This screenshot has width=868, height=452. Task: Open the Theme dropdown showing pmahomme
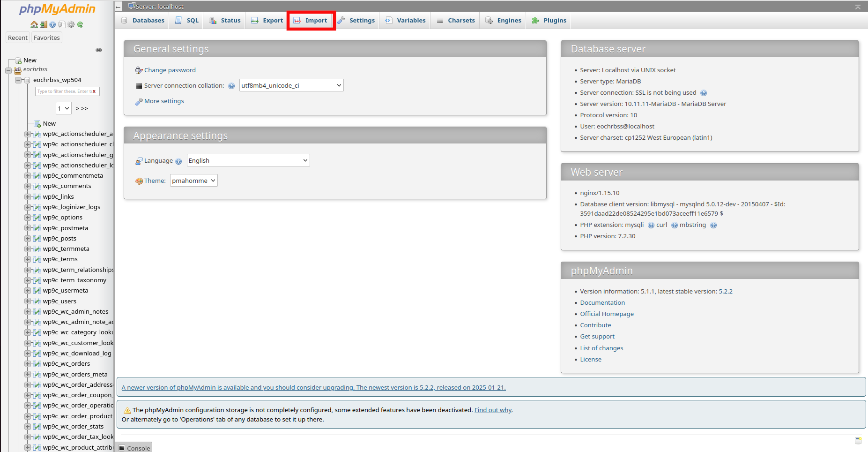pyautogui.click(x=194, y=181)
